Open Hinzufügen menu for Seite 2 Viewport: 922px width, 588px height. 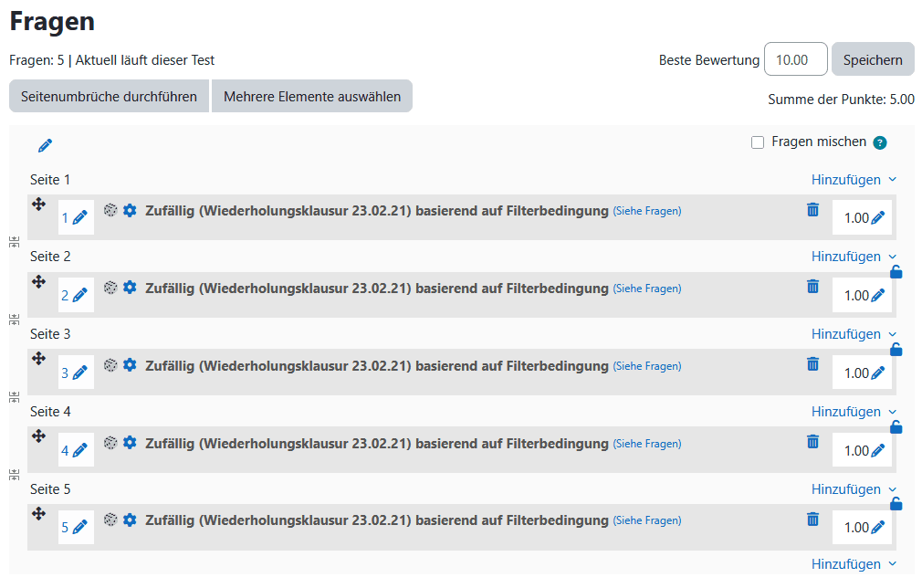point(854,257)
